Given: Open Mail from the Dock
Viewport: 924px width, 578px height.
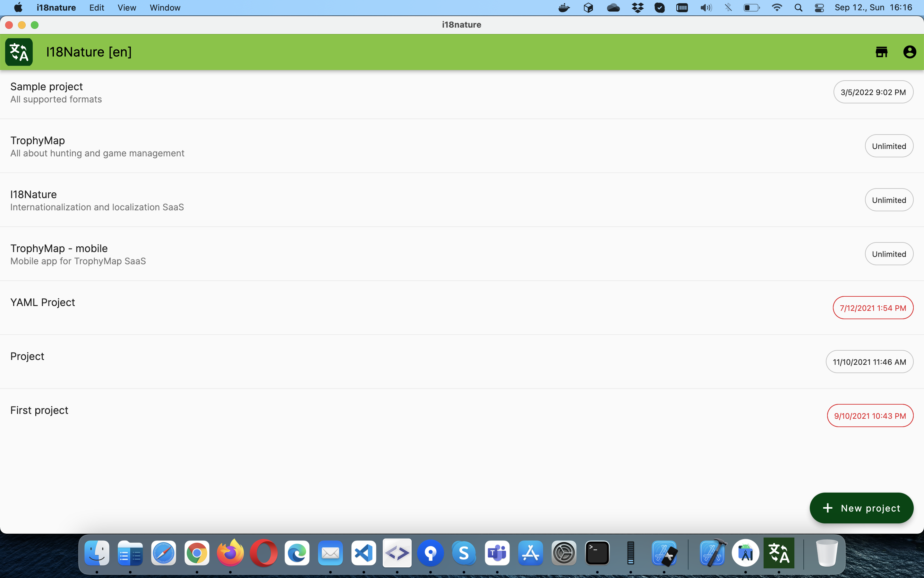Looking at the screenshot, I should pyautogui.click(x=330, y=553).
